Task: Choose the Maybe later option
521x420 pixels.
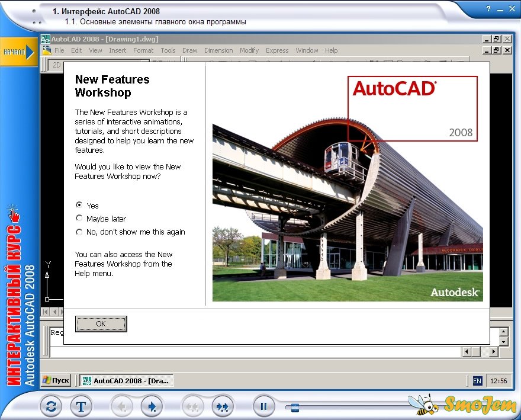Action: pyautogui.click(x=79, y=218)
